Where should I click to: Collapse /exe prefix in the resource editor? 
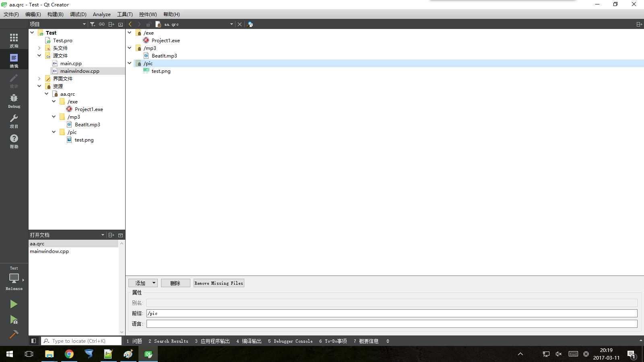[x=130, y=33]
